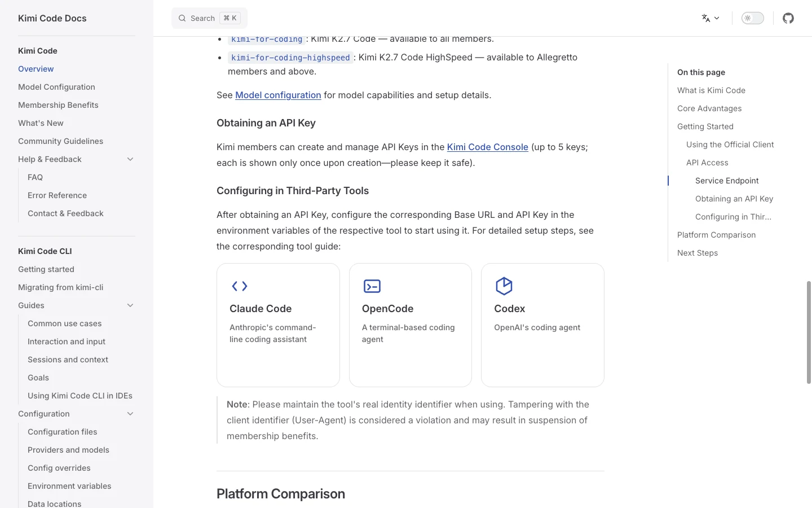Jump to Next Steps section

tap(698, 253)
